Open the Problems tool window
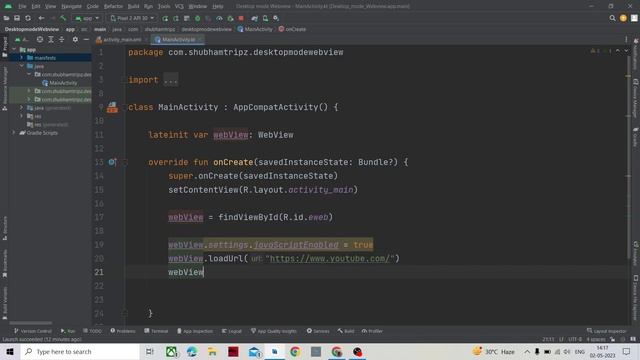This screenshot has height=360, width=640. click(x=123, y=331)
